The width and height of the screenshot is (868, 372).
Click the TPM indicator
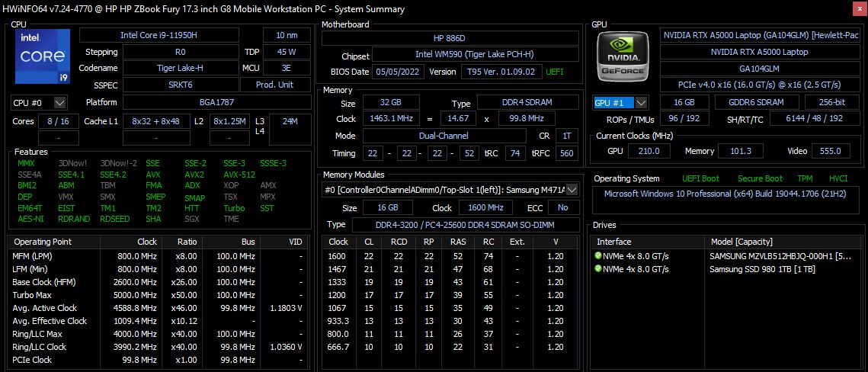point(805,178)
